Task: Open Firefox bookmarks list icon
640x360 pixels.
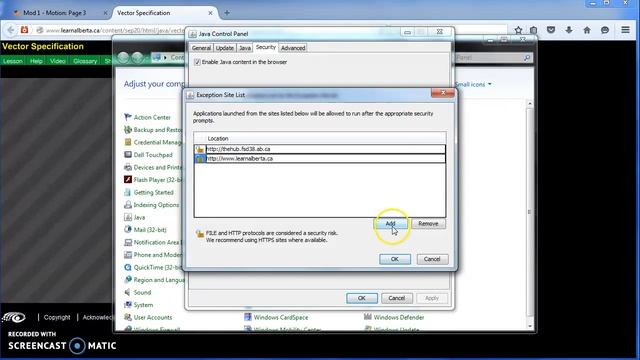Action: pos(533,30)
